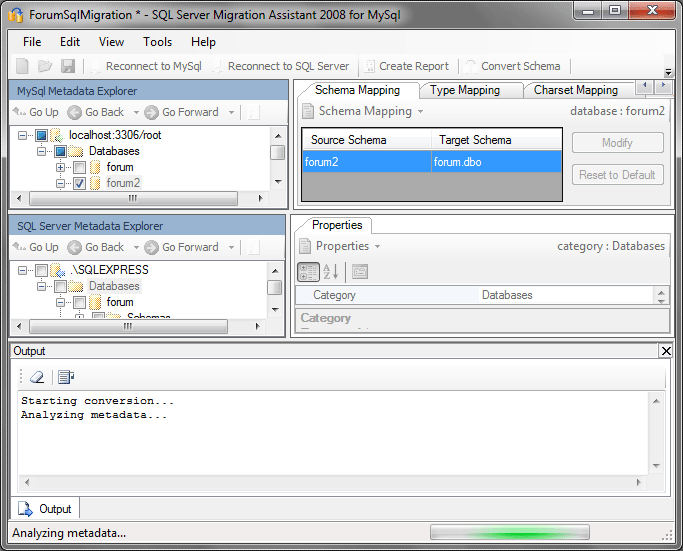
Task: Click the Property Pages icon
Action: click(359, 271)
